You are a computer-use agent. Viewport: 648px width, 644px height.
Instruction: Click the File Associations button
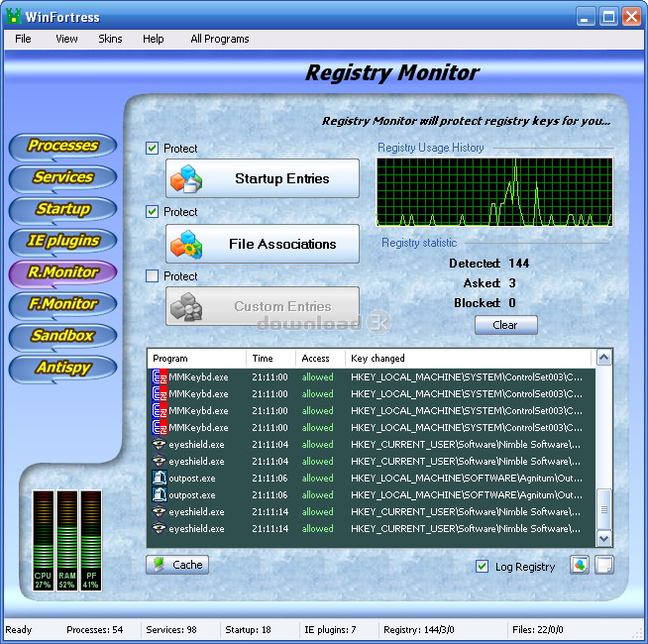tap(263, 244)
